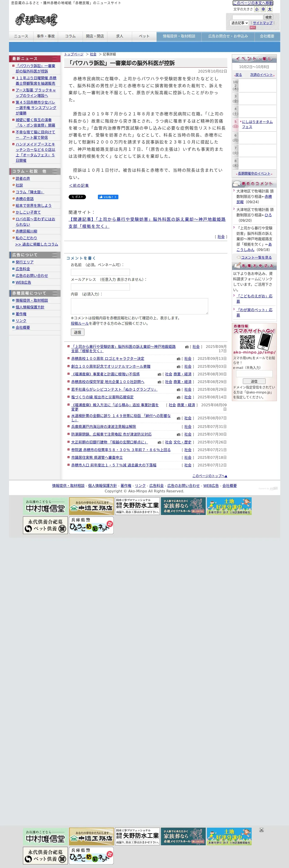The height and width of the screenshot is (868, 289).
Task: Click 戻る in the event calendar
Action: pos(239,75)
